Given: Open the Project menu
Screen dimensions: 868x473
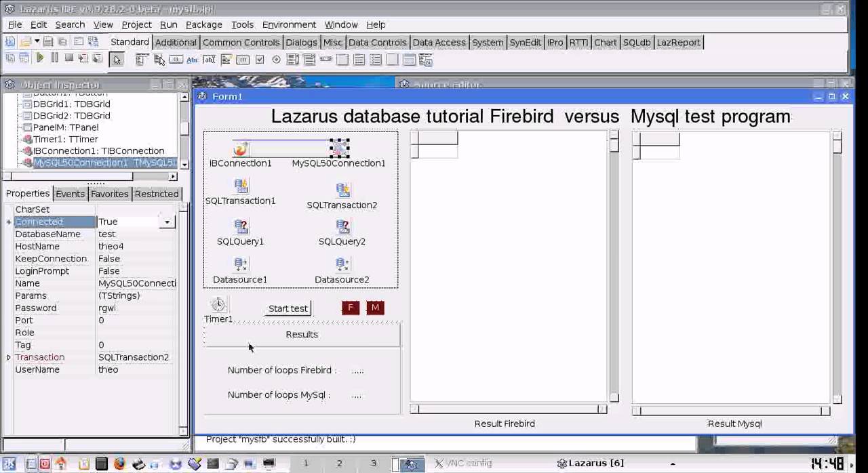Looking at the screenshot, I should click(x=136, y=24).
